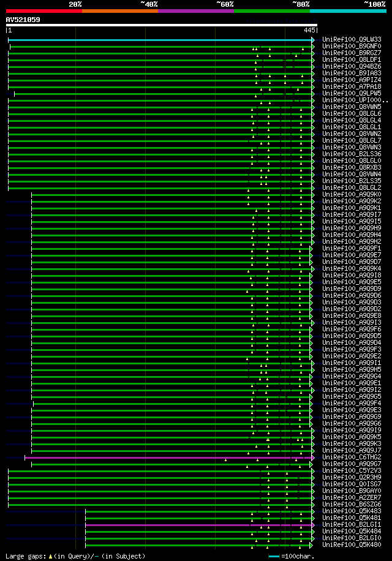Click the cyan alignment bar for Q9LW33
392x561 pixels.
pos(160,40)
